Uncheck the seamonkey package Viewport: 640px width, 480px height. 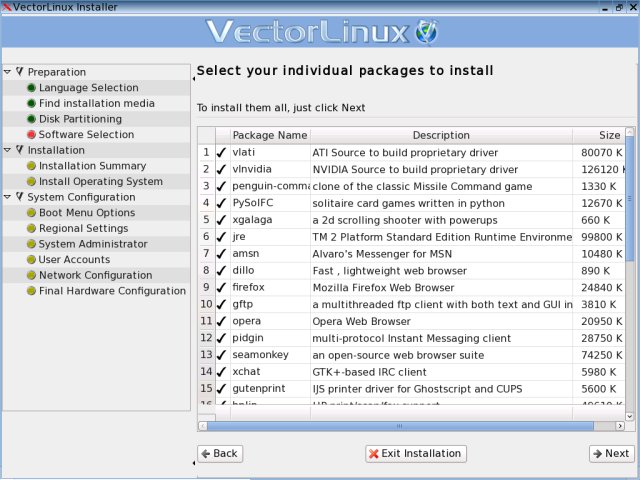pyautogui.click(x=221, y=355)
